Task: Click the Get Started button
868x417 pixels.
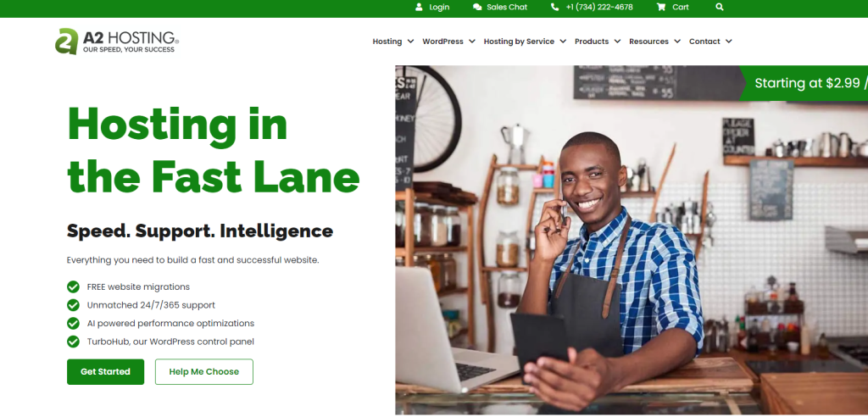Action: (x=106, y=371)
